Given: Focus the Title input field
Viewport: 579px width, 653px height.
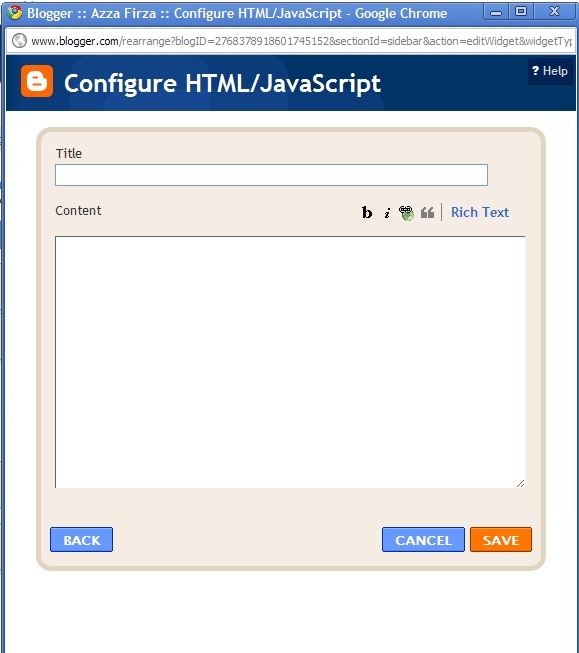Looking at the screenshot, I should 271,175.
